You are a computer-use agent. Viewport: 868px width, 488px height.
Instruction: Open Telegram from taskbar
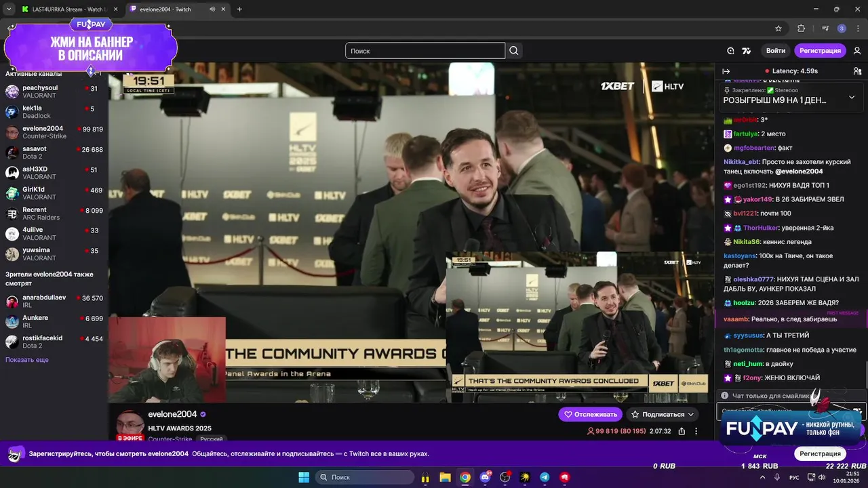(545, 477)
